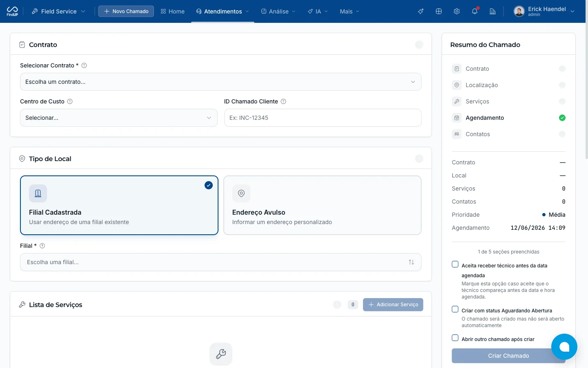
Task: Click the Novo Chamado button
Action: point(126,11)
